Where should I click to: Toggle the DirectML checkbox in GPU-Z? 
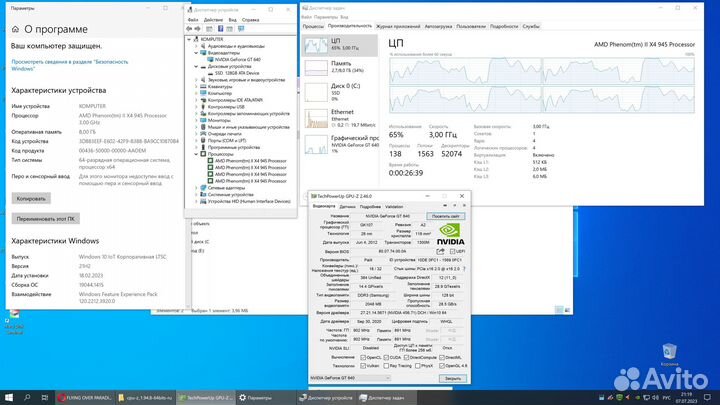[x=442, y=357]
